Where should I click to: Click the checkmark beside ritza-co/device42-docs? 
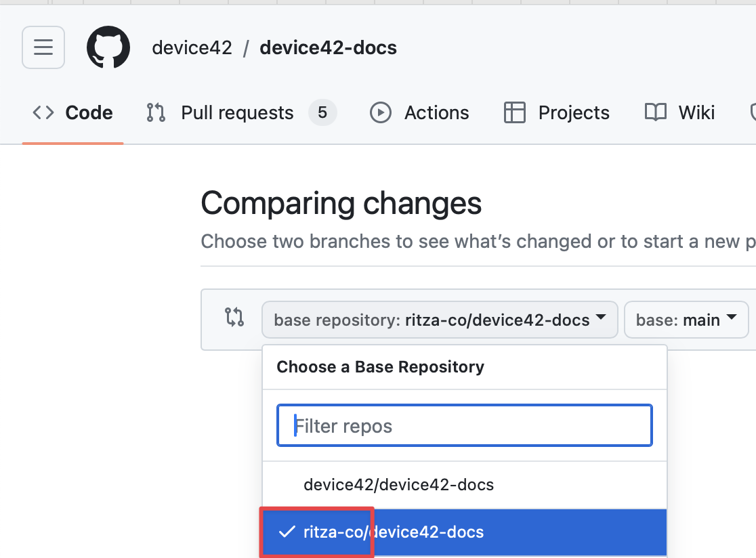tap(287, 532)
